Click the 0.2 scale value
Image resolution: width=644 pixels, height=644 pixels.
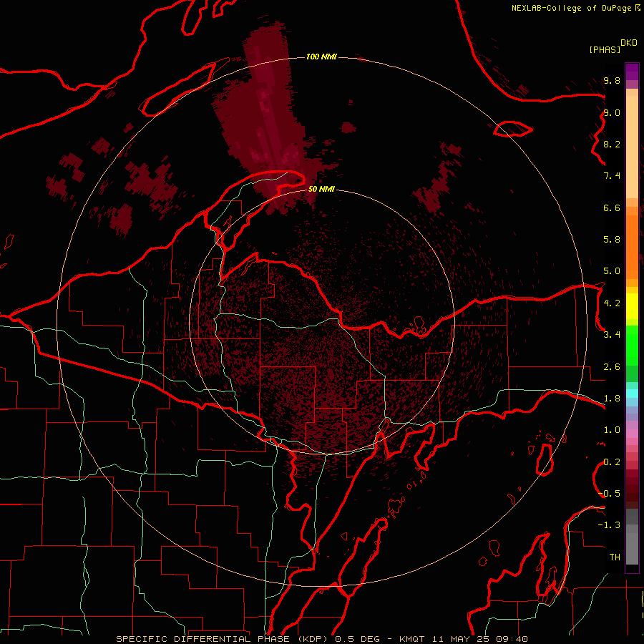612,462
